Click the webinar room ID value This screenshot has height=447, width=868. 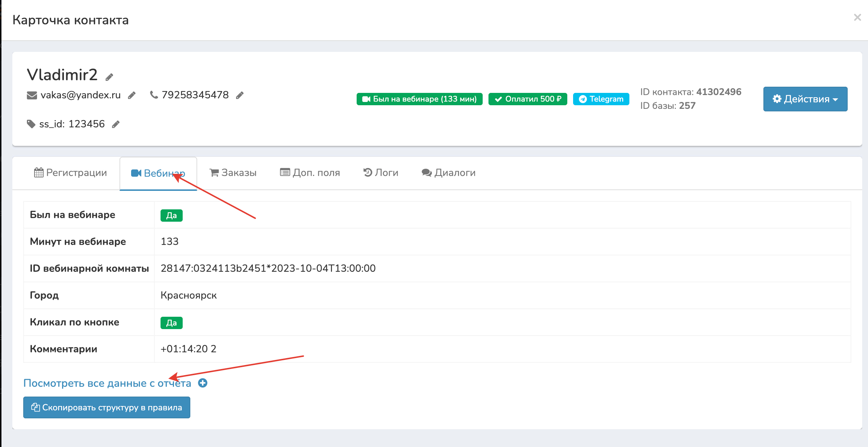coord(268,268)
